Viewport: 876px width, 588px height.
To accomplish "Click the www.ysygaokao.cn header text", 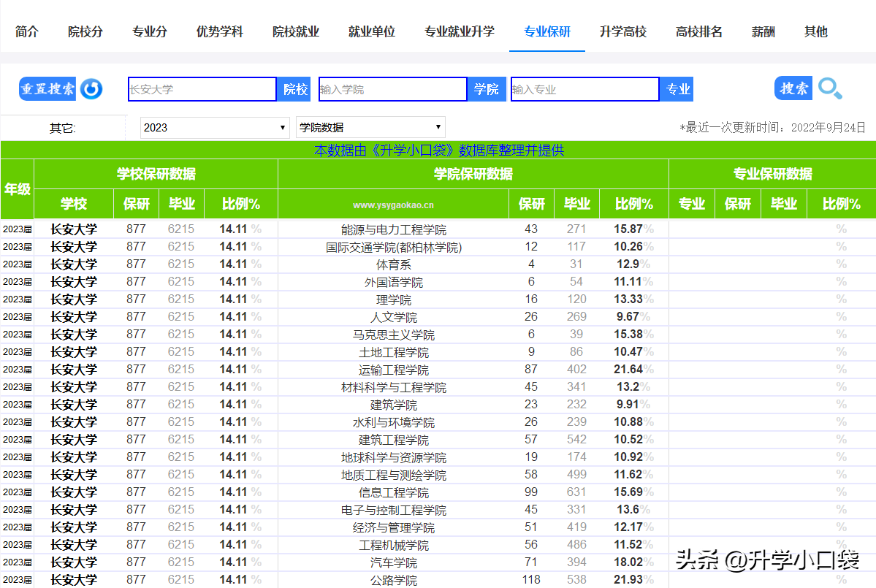I will (x=393, y=205).
